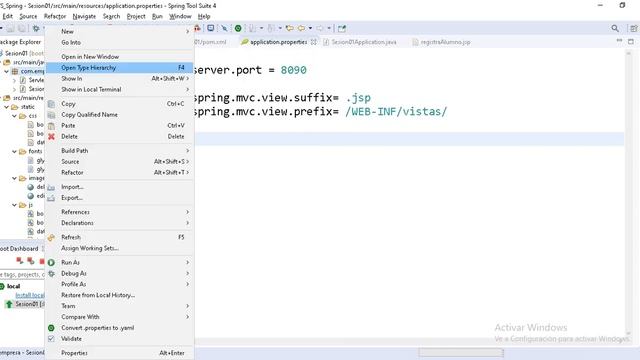
Task: Click the Open Perspective icon at toolbar end
Action: click(633, 28)
